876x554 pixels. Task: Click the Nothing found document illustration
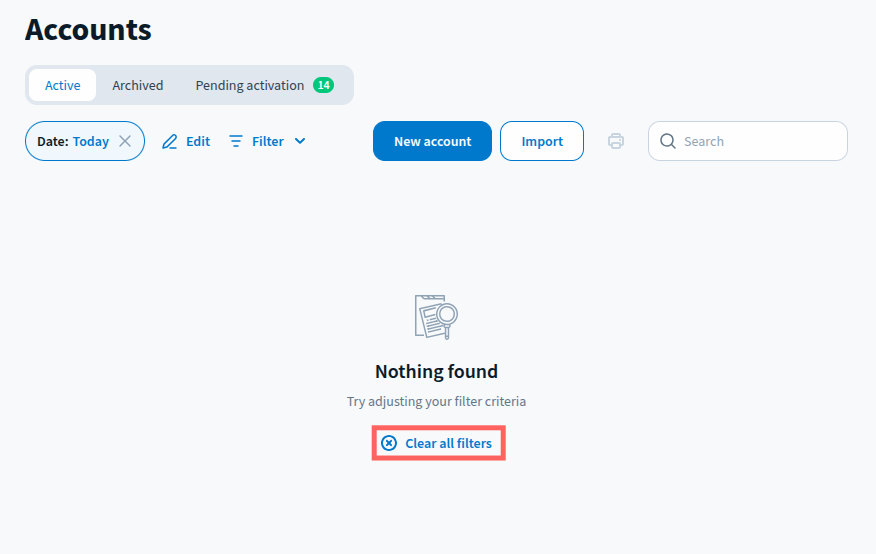coord(436,317)
